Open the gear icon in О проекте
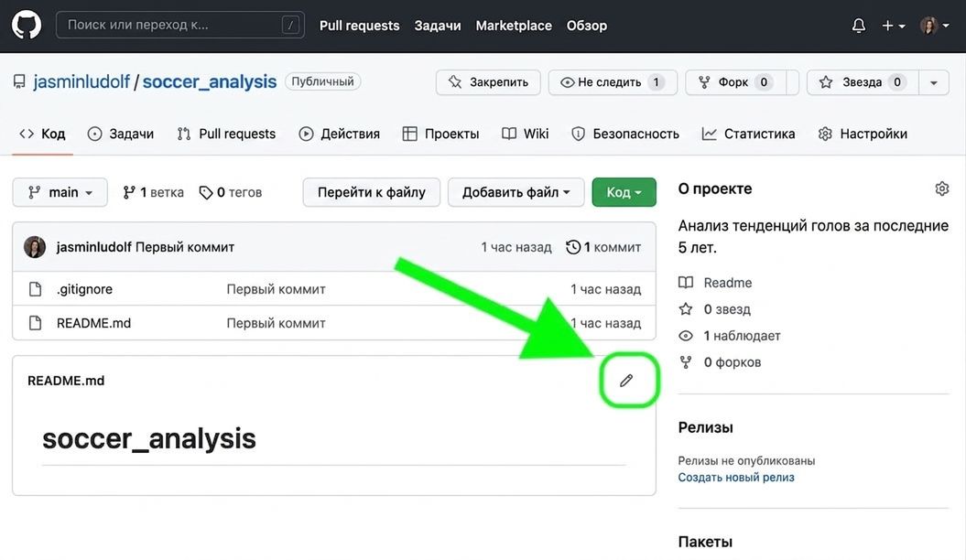The height and width of the screenshot is (560, 966). (941, 188)
